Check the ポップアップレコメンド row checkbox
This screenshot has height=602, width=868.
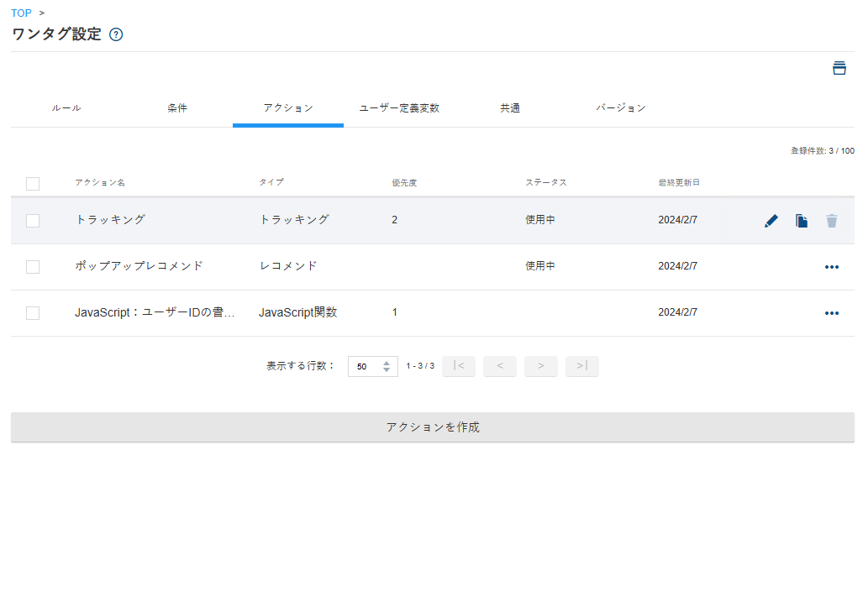pos(33,267)
